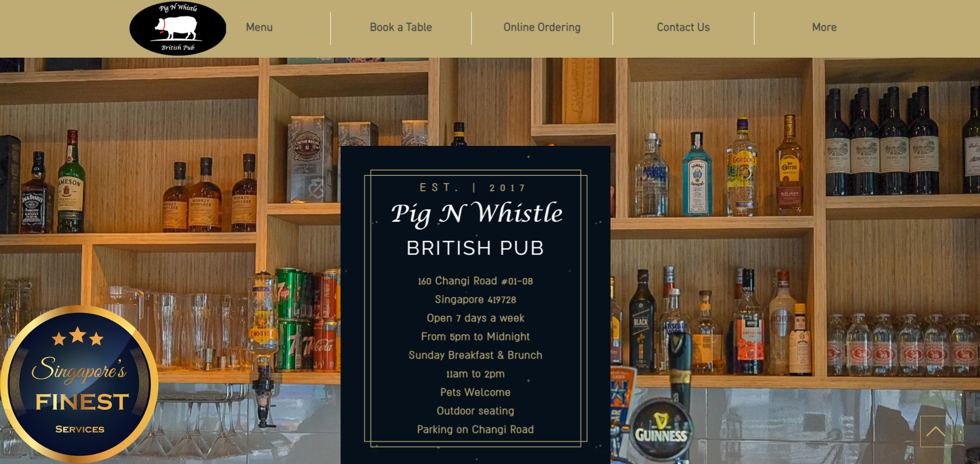The height and width of the screenshot is (464, 980).
Task: Click the Sunday Breakfast & Brunch line
Action: (475, 355)
